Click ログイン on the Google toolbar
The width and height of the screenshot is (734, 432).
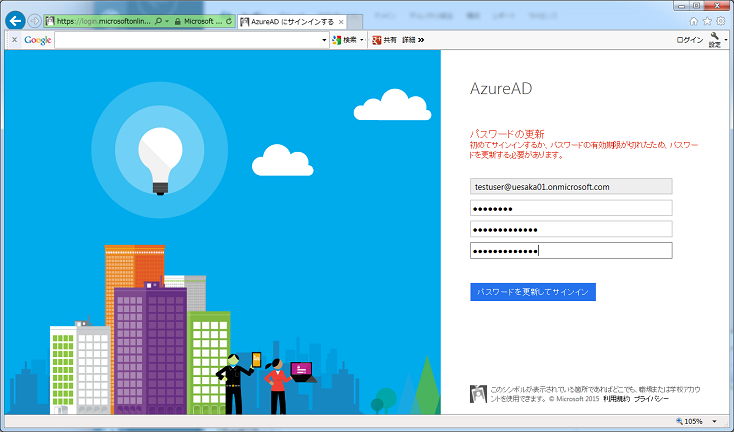click(690, 40)
